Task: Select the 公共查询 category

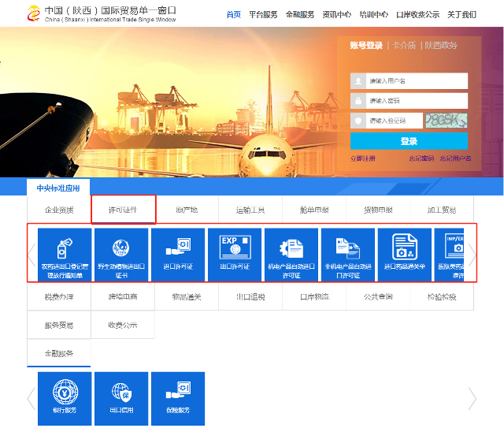Action: (x=378, y=296)
